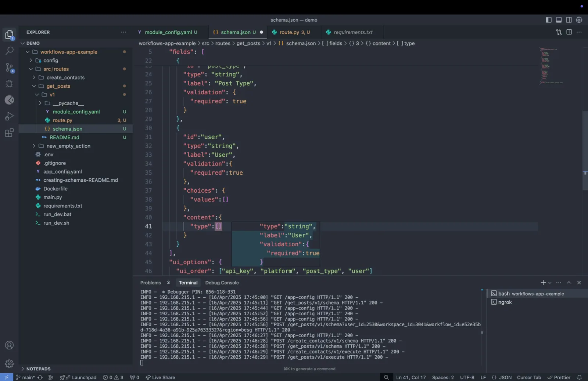
Task: Split the editor to the right
Action: [569, 32]
